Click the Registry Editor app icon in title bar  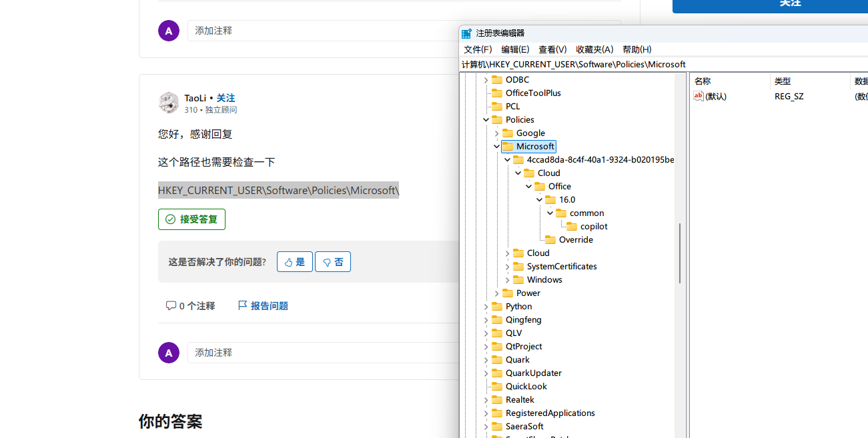(467, 33)
